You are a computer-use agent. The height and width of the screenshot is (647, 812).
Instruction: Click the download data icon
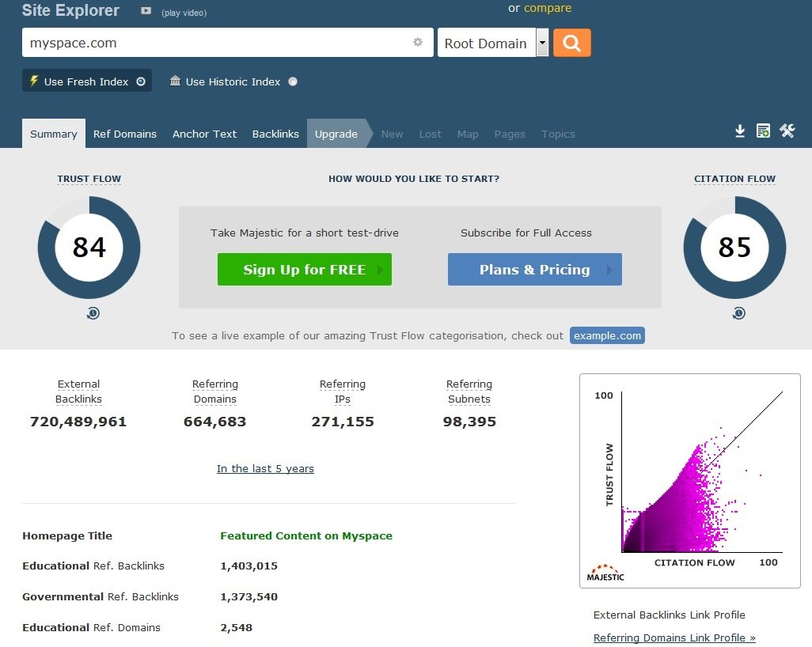coord(740,131)
